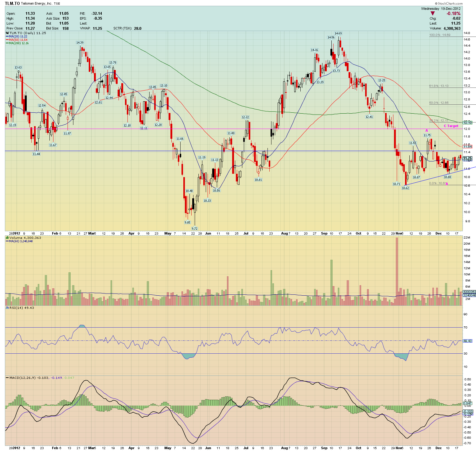
Task: Click the 30 RSI oversold level label
Action: click(x=465, y=354)
